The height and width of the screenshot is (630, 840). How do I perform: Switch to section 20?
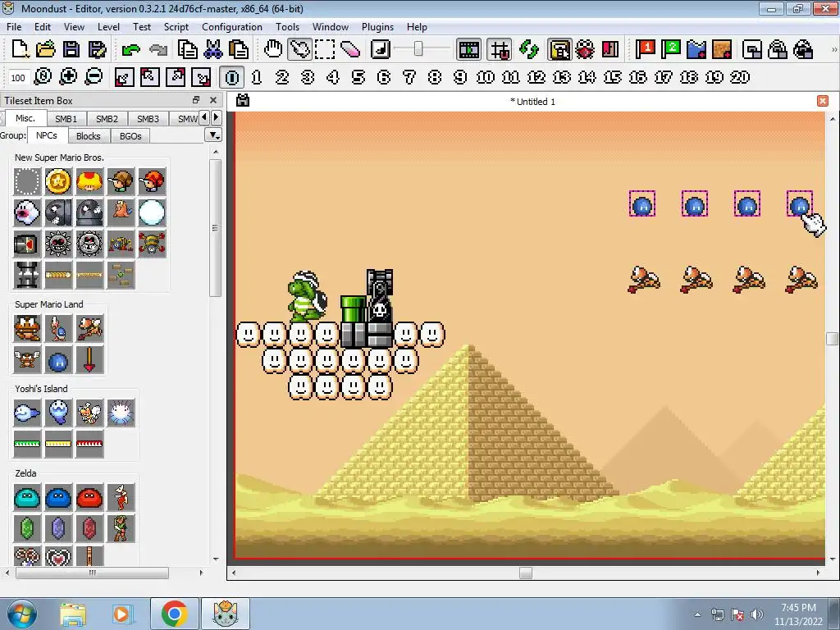(x=740, y=77)
